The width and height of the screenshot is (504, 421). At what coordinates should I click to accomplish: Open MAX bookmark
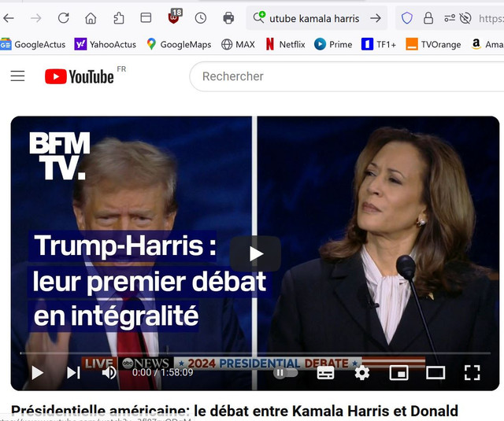tap(238, 44)
